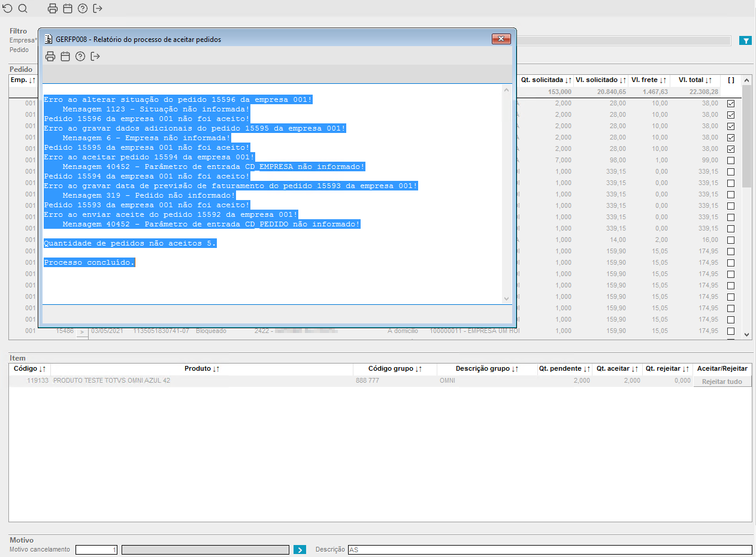
Task: Click the exit icon in main window toolbar
Action: pyautogui.click(x=98, y=8)
